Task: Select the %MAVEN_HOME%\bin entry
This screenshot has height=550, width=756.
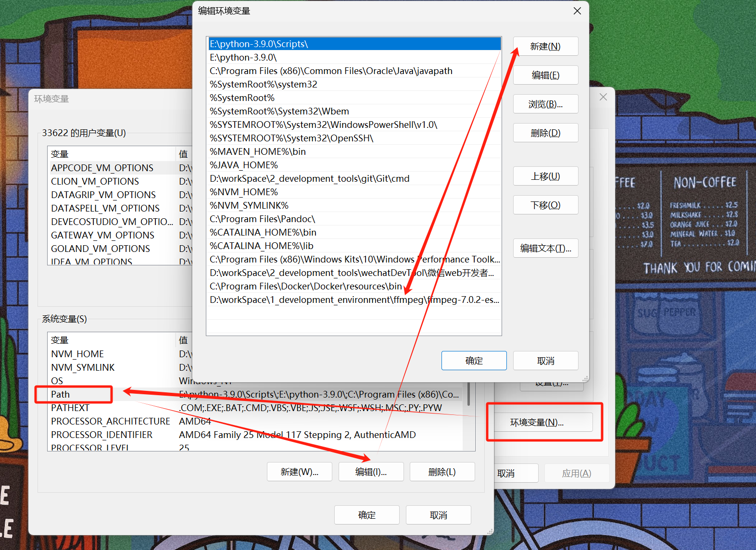Action: click(x=258, y=151)
